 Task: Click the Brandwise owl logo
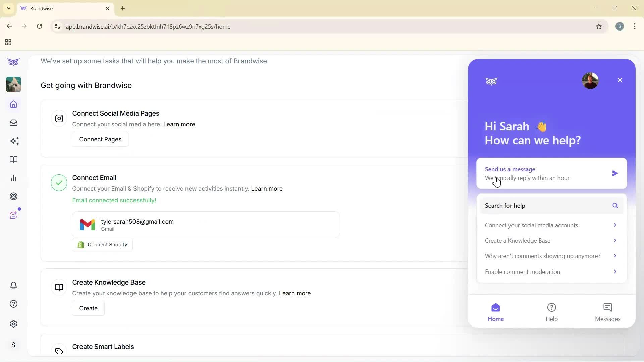pos(13,62)
